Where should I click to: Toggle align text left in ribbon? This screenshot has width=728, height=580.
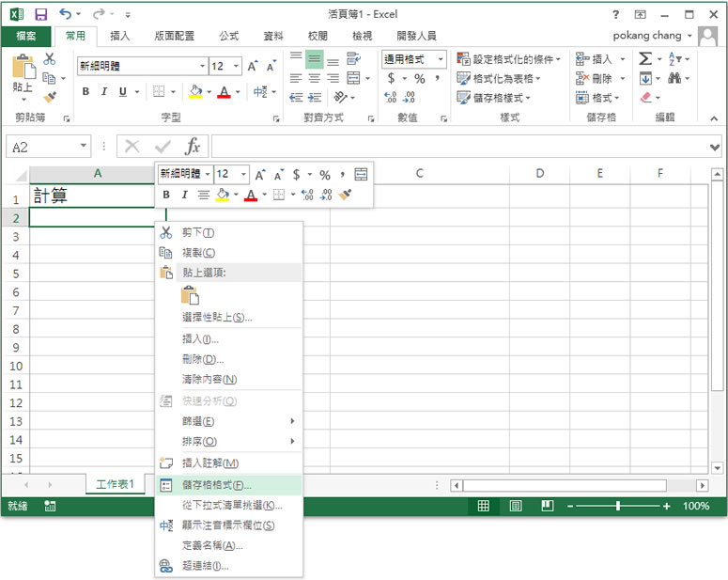click(x=296, y=78)
